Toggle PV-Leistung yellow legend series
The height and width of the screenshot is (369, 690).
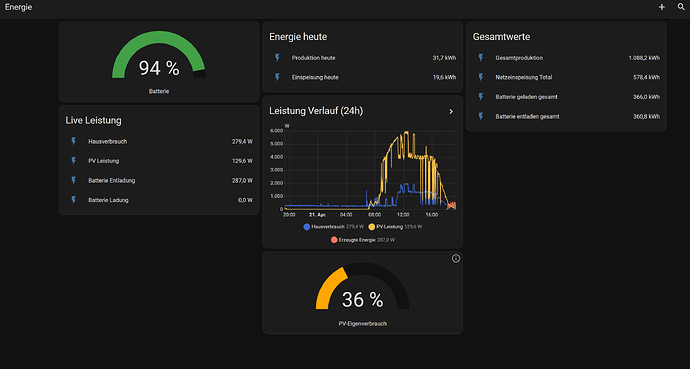pos(395,227)
